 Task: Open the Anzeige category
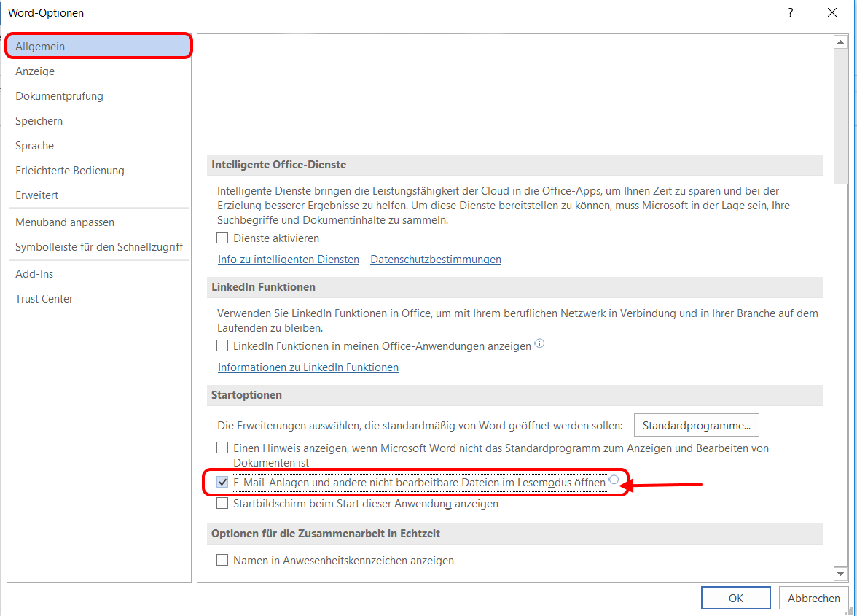(x=99, y=71)
